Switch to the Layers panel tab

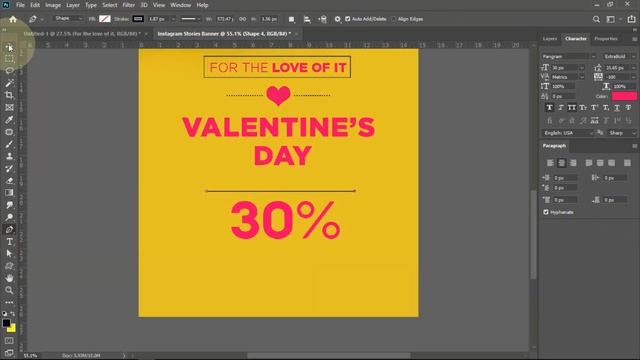[x=550, y=39]
